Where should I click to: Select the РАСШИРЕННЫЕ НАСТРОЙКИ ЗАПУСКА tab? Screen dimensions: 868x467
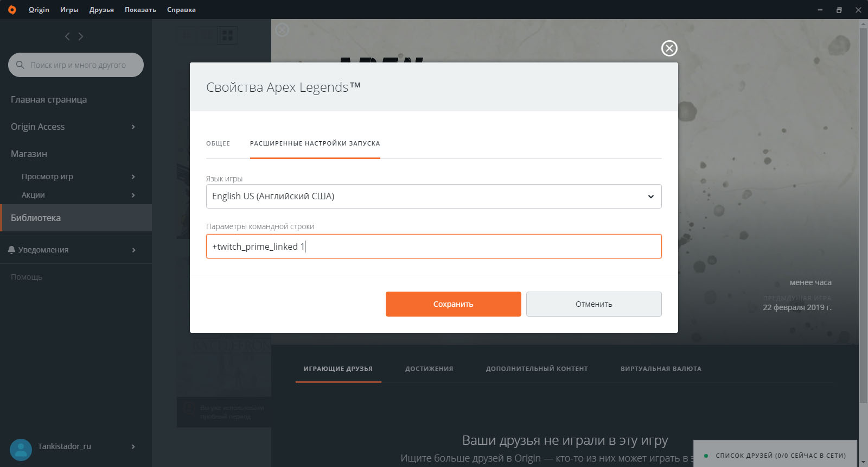click(x=315, y=143)
